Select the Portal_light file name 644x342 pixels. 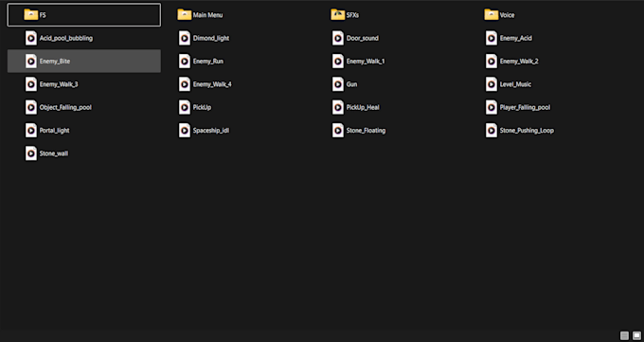coord(55,131)
